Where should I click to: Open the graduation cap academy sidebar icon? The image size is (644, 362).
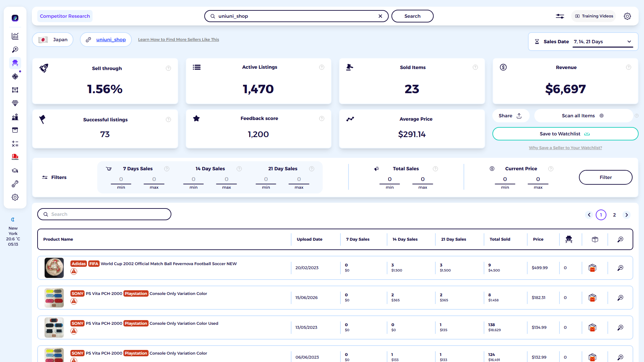point(15,171)
